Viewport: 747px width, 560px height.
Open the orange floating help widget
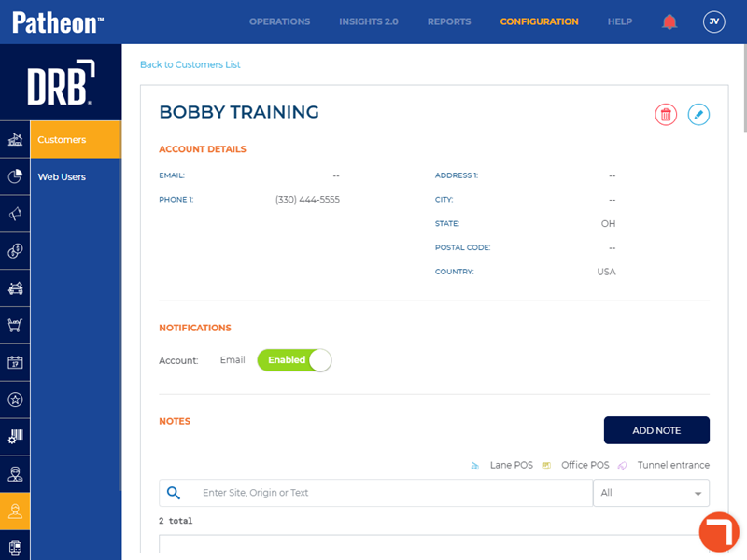point(719,532)
